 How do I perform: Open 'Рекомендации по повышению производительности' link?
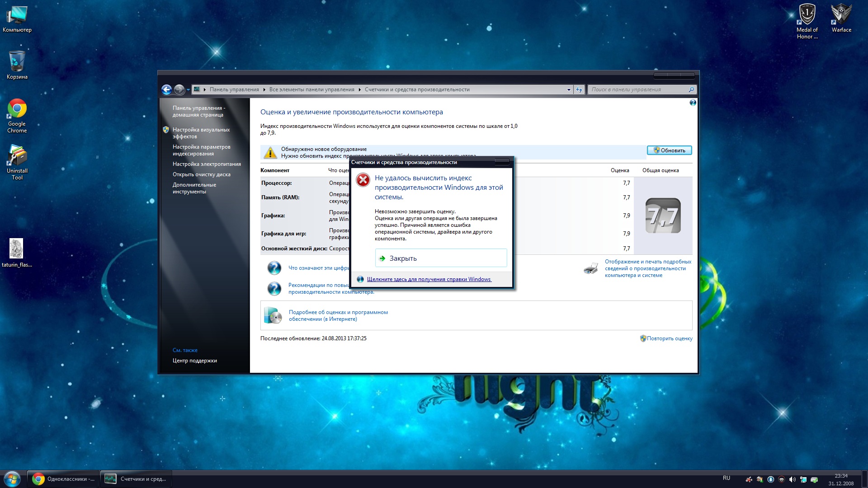tap(331, 289)
